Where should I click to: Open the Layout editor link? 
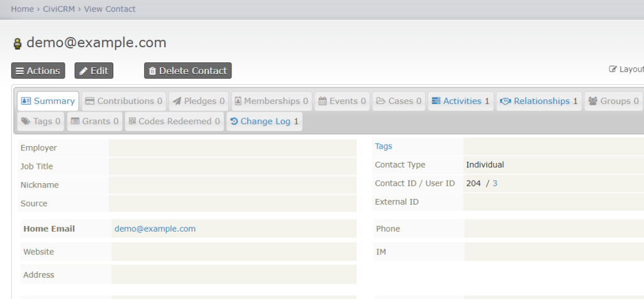pos(626,69)
